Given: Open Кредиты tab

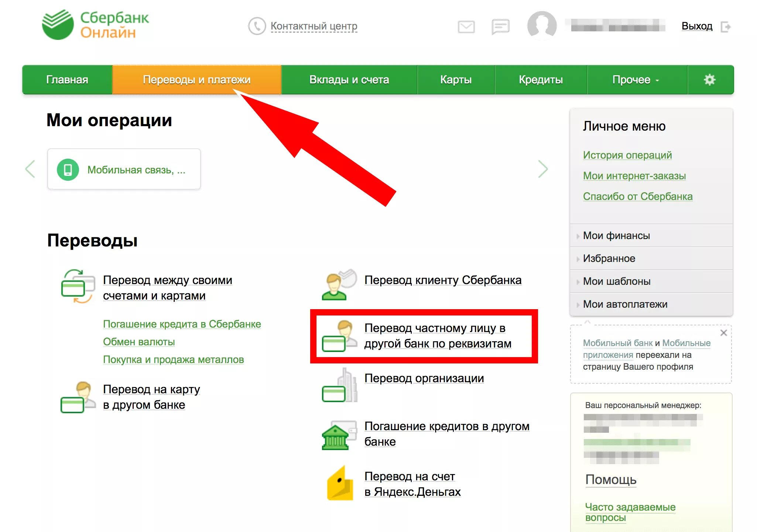Looking at the screenshot, I should click(x=541, y=80).
